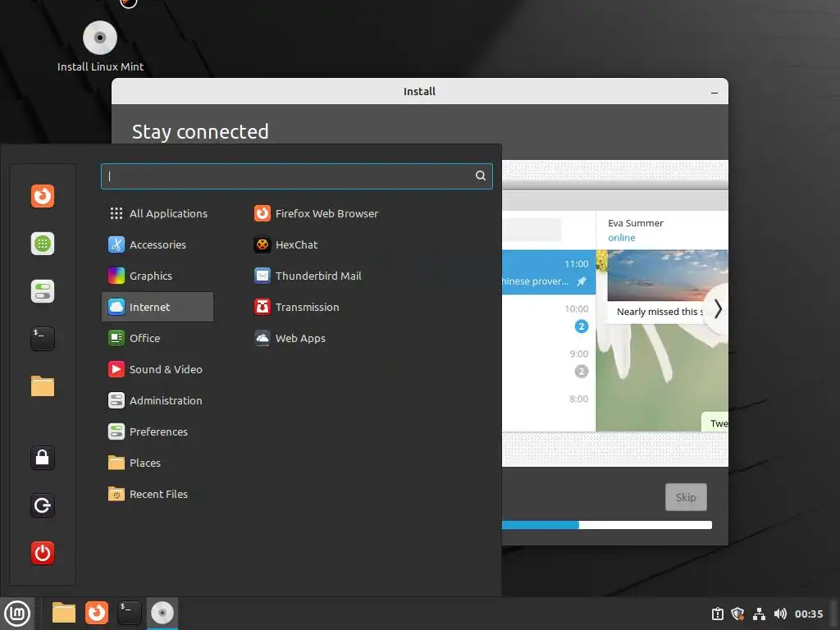Open Terminal from the taskbar
Viewport: 840px width, 630px height.
(129, 613)
